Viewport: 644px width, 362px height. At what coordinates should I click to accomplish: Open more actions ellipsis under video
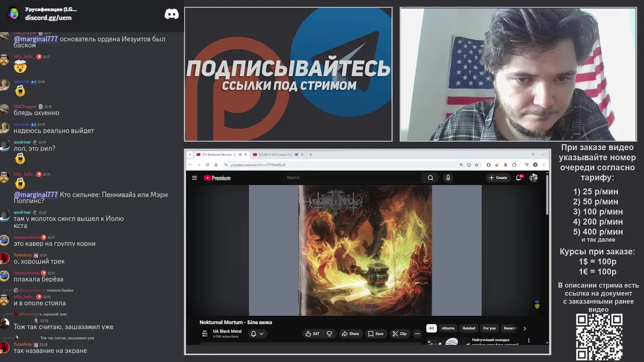[x=417, y=333]
